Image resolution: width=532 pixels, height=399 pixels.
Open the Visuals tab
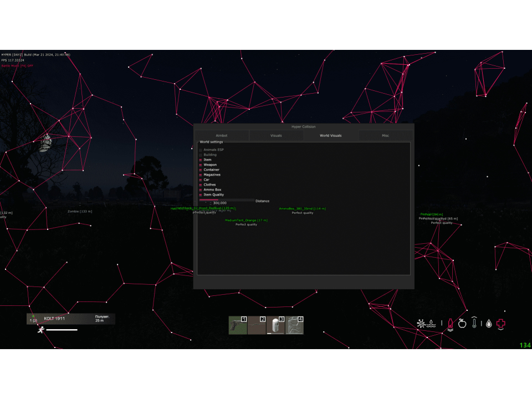click(x=276, y=135)
